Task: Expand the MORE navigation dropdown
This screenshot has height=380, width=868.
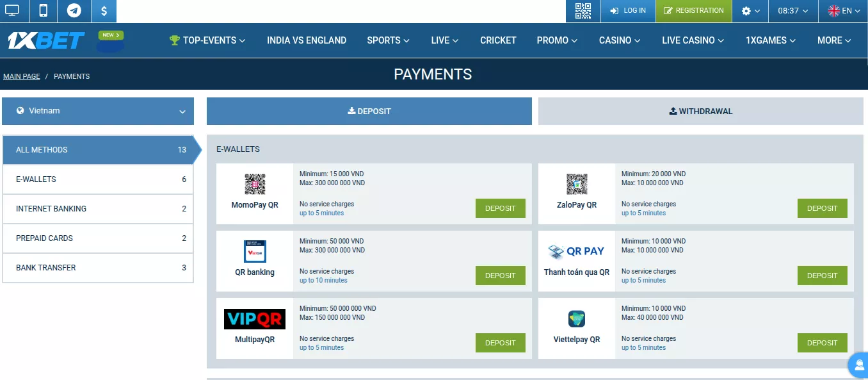Action: (x=833, y=40)
